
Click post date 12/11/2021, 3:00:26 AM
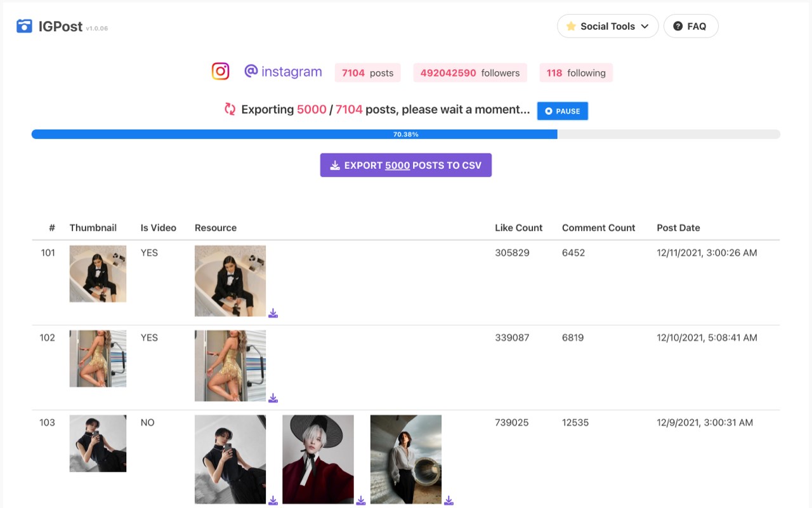[707, 253]
